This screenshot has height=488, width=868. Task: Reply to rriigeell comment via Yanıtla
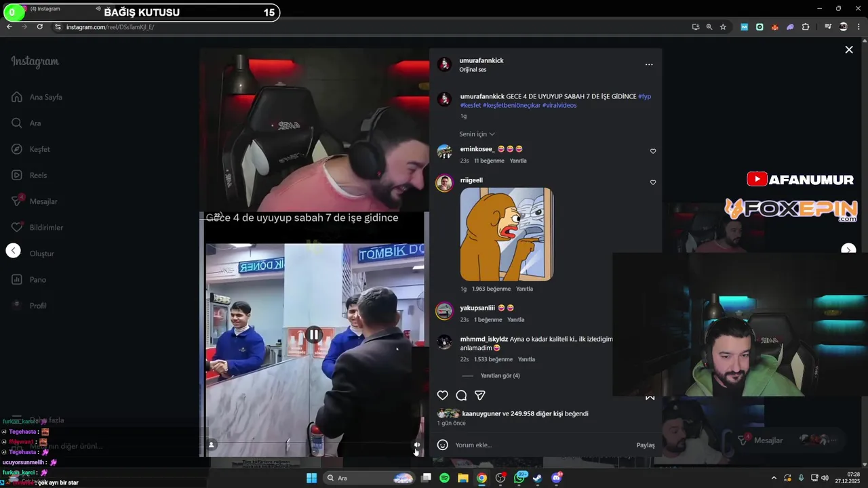[524, 289]
